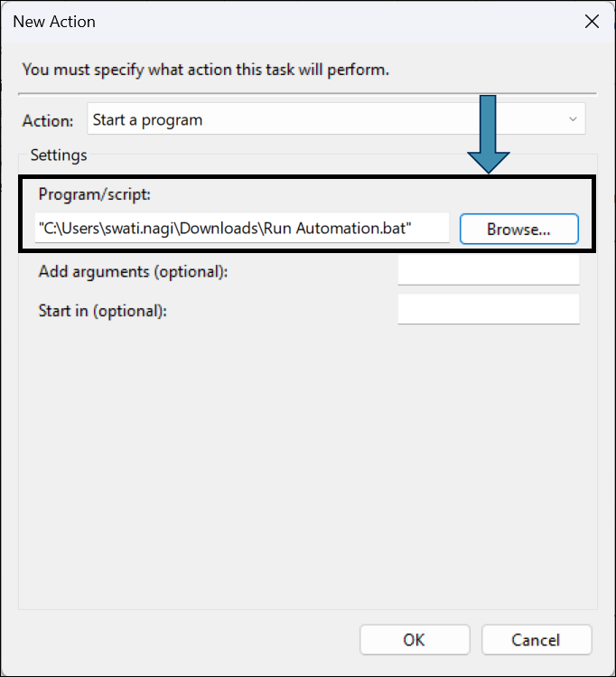Close the New Action dialog
This screenshot has width=616, height=677.
pos(592,22)
